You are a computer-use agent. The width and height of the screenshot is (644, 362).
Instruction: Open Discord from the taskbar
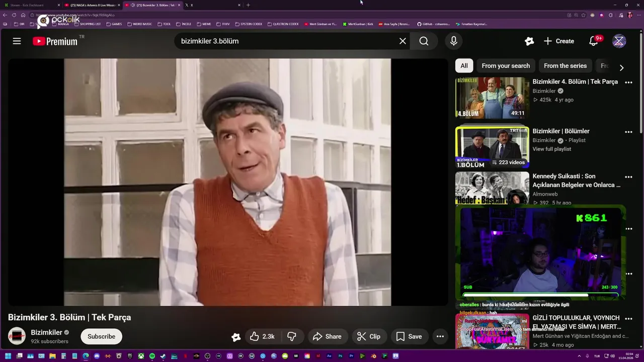pos(97,356)
